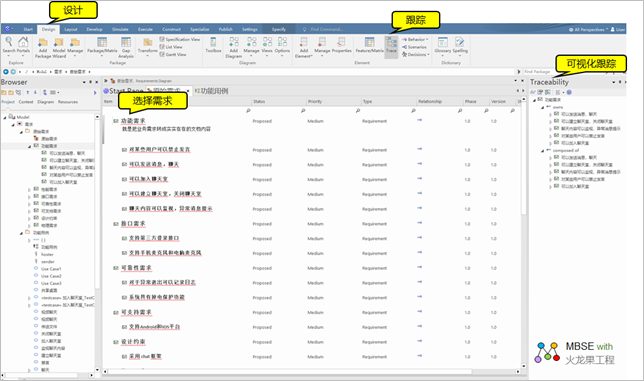The width and height of the screenshot is (644, 381).
Task: Click the move-up arrow in Browser toolbar
Action: [28, 92]
